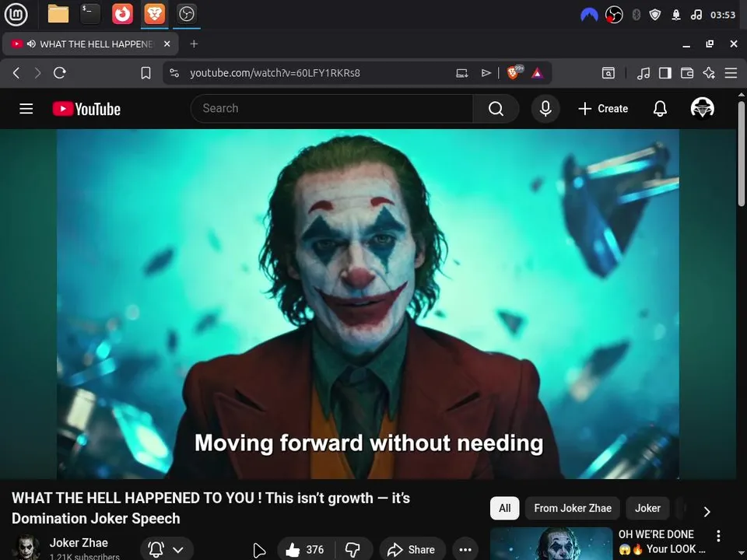Screen dimensions: 747x560
Task: Open the OBS Studio panel launcher
Action: point(186,14)
